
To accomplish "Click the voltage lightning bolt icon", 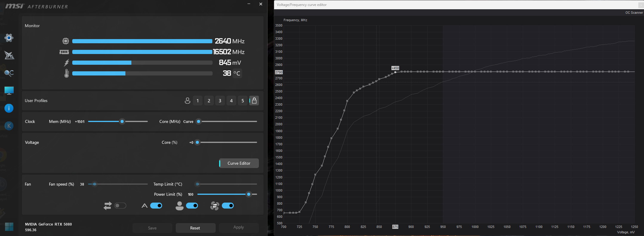I will click(67, 63).
